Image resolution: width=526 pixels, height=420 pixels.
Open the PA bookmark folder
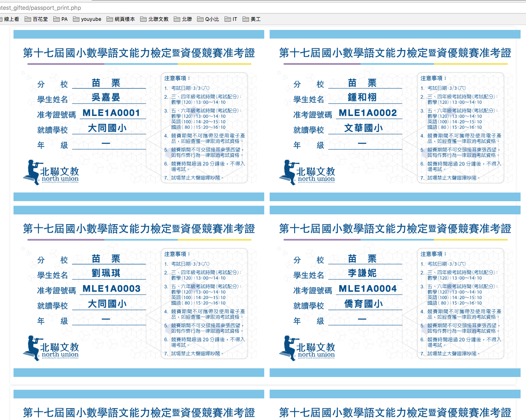click(x=61, y=19)
